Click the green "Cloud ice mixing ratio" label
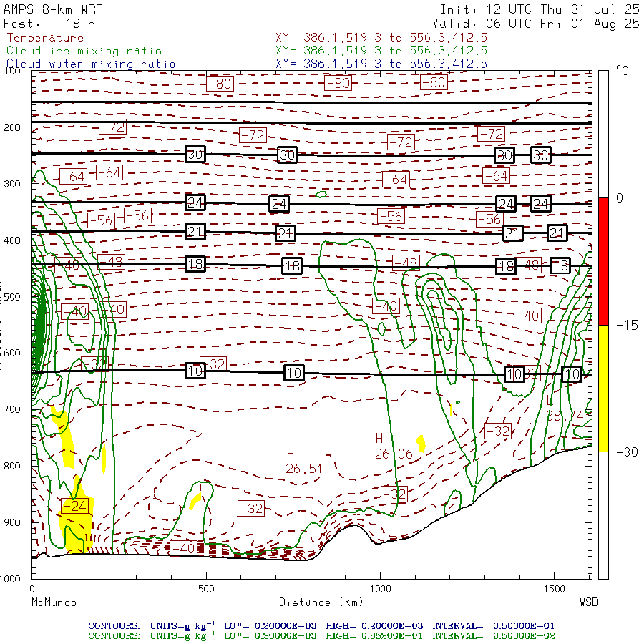 tap(84, 51)
